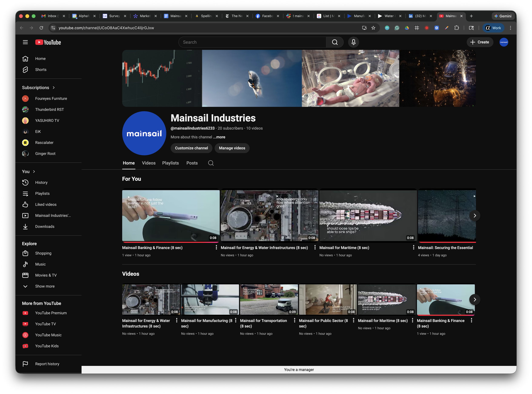Screen dimensions: 532x394
Task: Open Gemini in the Chrome tab bar
Action: point(503,16)
